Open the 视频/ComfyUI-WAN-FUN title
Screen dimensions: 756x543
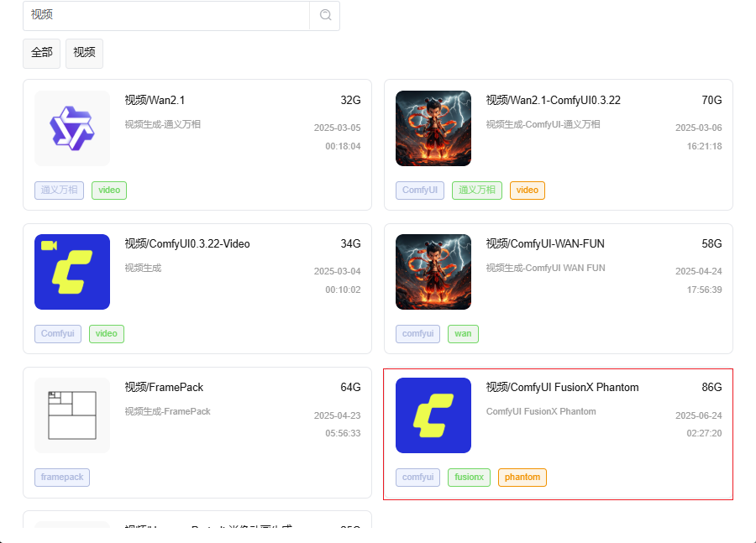point(545,243)
